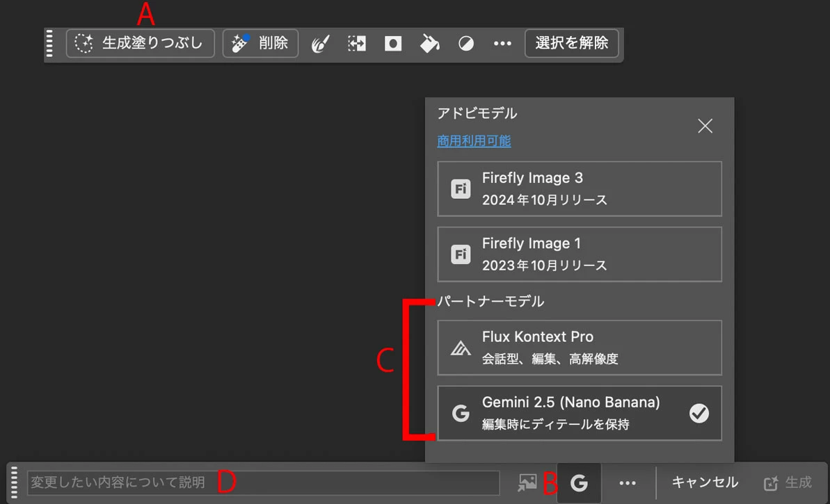Click the アドビモデル heading text
This screenshot has width=830, height=504.
477,113
